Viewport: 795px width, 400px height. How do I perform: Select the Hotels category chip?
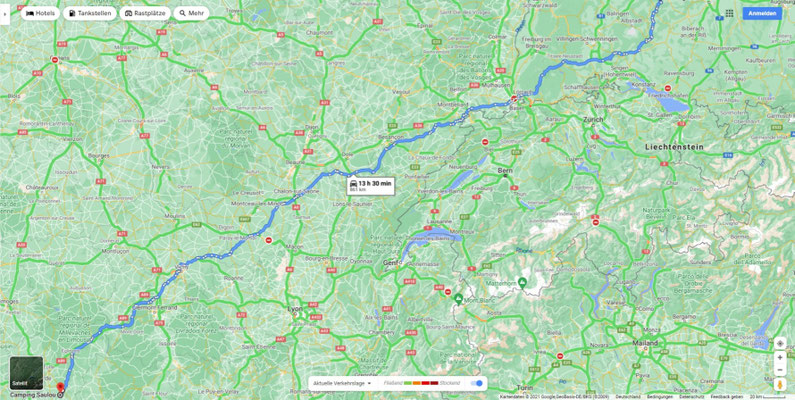click(41, 14)
